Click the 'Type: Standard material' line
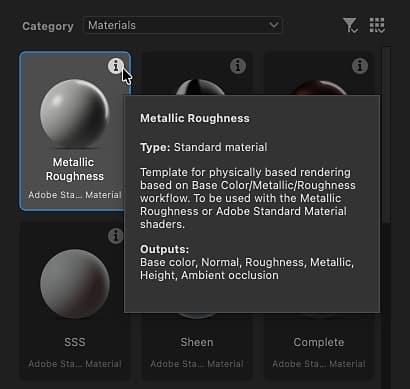This screenshot has height=389, width=410. (x=203, y=147)
